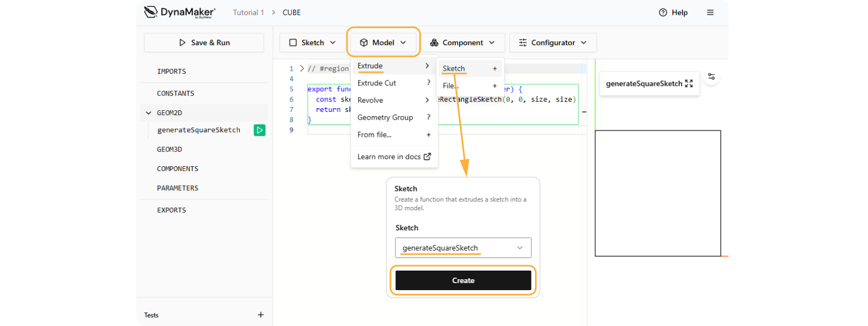Click the external link icon in docs

coord(427,156)
